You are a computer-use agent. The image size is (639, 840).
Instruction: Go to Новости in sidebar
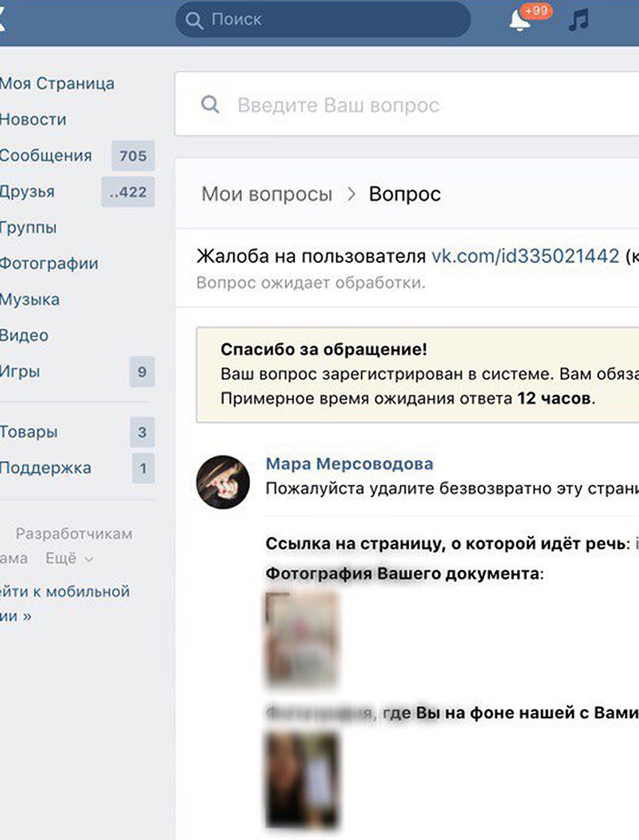click(x=33, y=119)
